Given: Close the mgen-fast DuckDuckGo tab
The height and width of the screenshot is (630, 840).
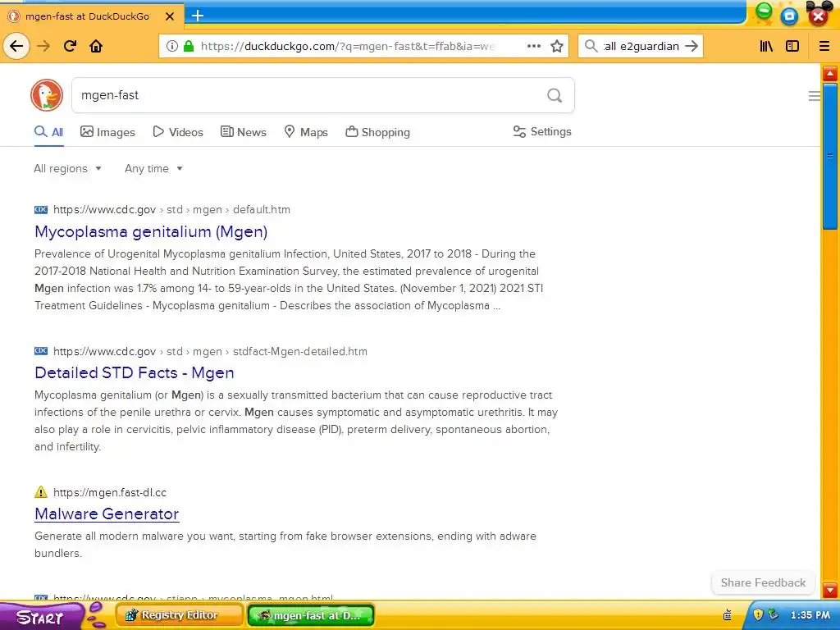Looking at the screenshot, I should pos(170,16).
